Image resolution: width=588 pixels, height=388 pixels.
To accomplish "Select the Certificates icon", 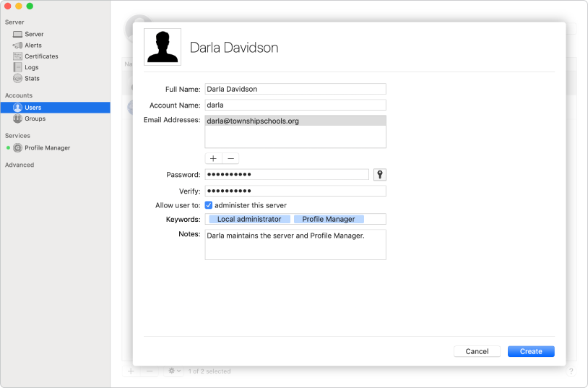I will (18, 56).
